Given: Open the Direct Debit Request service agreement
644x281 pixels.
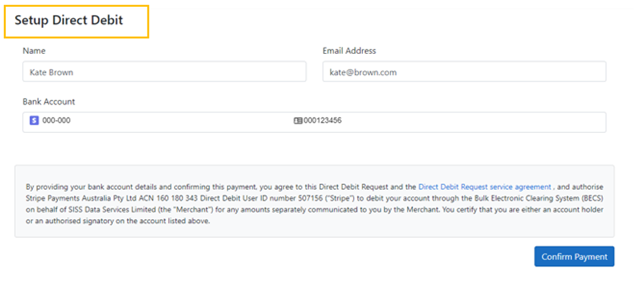Looking at the screenshot, I should tap(484, 186).
